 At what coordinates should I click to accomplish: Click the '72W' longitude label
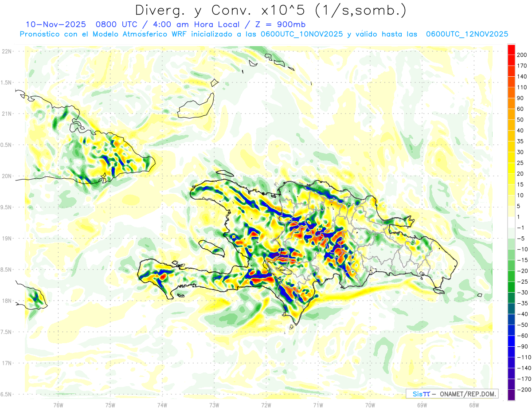(266, 405)
